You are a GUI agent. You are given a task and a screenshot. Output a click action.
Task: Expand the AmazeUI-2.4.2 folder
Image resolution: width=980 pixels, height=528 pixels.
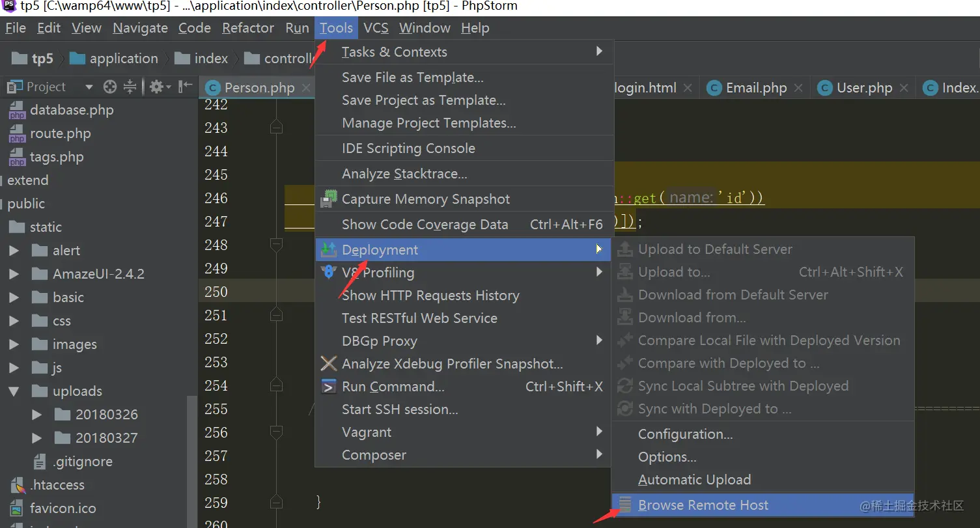point(14,274)
